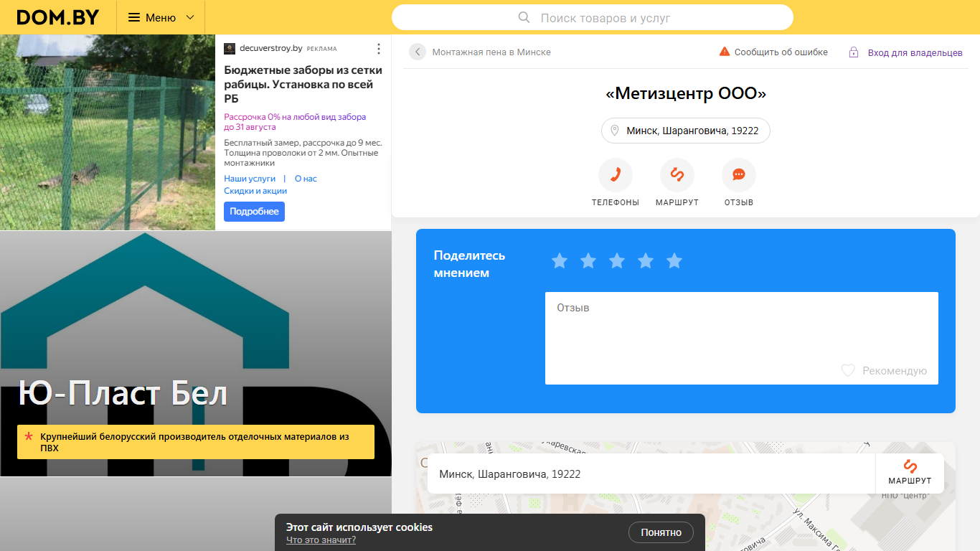
Task: Open the hamburger Menu dropdown
Action: coord(161,17)
